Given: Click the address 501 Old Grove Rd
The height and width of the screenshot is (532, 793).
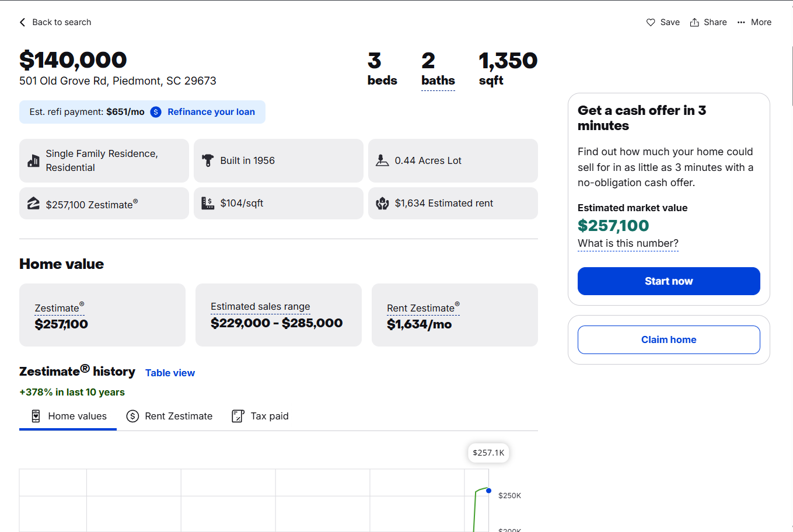Looking at the screenshot, I should click(x=118, y=81).
